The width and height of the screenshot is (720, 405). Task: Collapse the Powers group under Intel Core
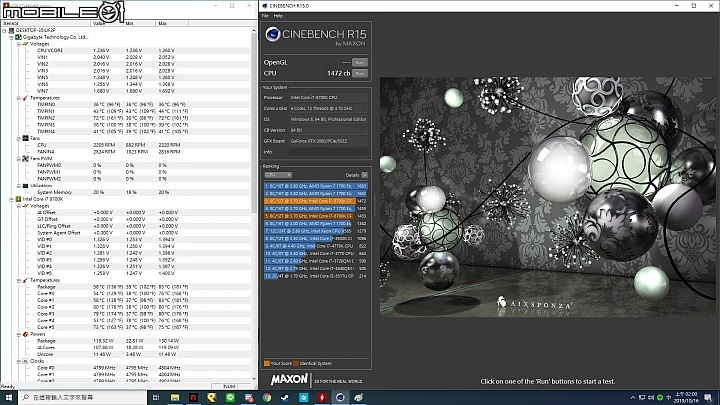pos(18,334)
